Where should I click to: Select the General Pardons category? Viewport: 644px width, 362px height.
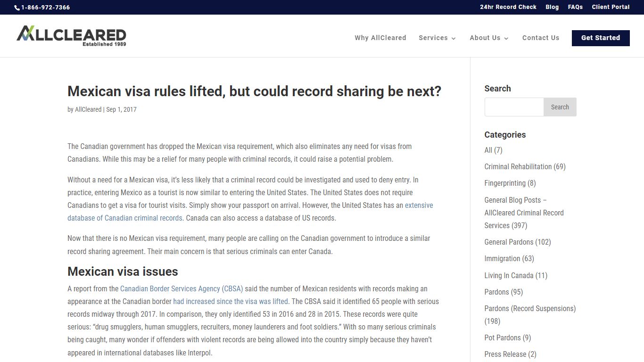coord(509,242)
